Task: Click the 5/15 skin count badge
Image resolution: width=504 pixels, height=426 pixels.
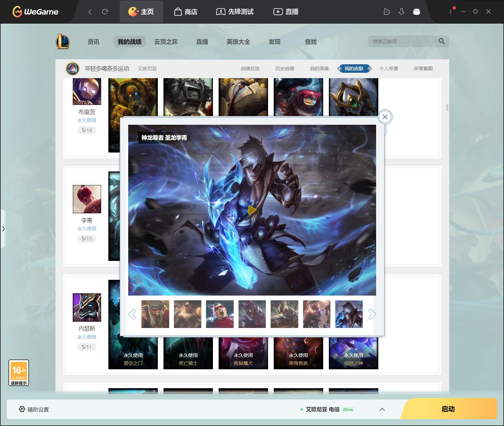Action: (x=87, y=239)
